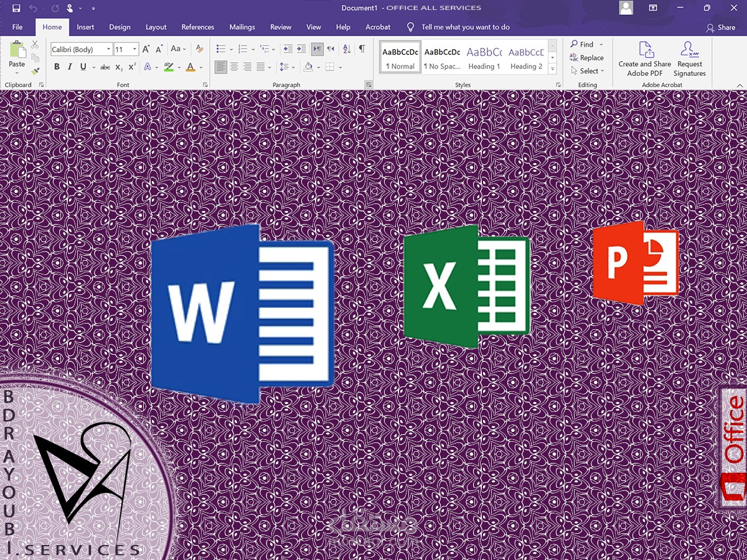
Task: Undo the last action
Action: (33, 8)
